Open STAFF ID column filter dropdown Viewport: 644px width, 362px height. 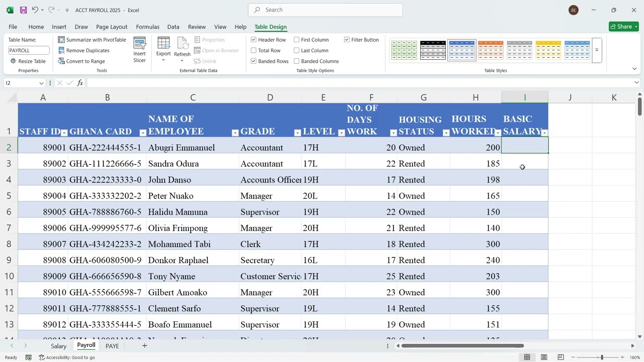coord(64,133)
